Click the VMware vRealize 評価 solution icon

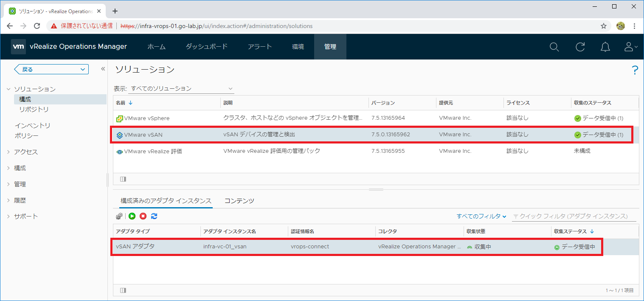120,151
